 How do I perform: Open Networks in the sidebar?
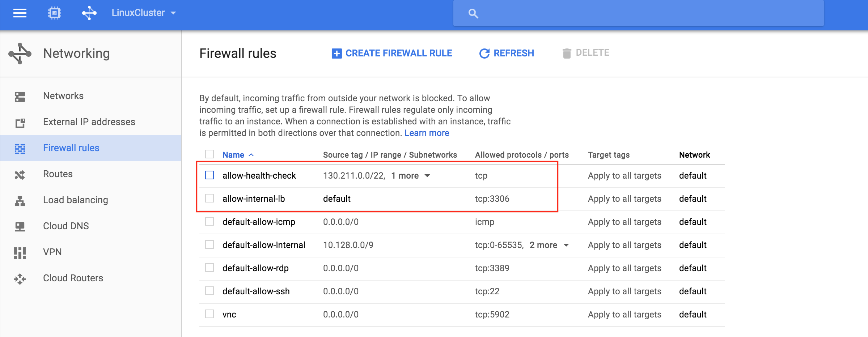(63, 96)
